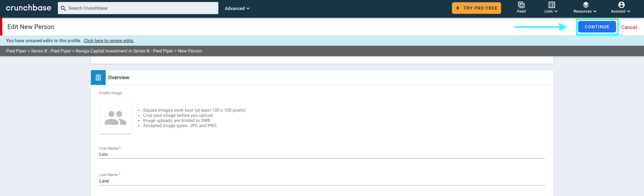Viewport: 644px width, 196px height.
Task: Click 'Accepted image types: JPG and PNG' text
Action: tap(180, 126)
